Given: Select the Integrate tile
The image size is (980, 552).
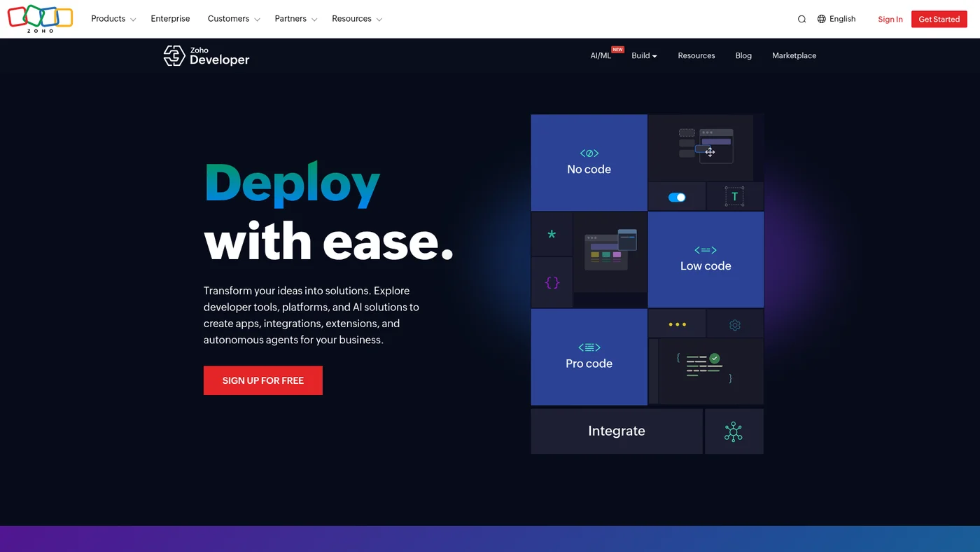Looking at the screenshot, I should click(617, 432).
